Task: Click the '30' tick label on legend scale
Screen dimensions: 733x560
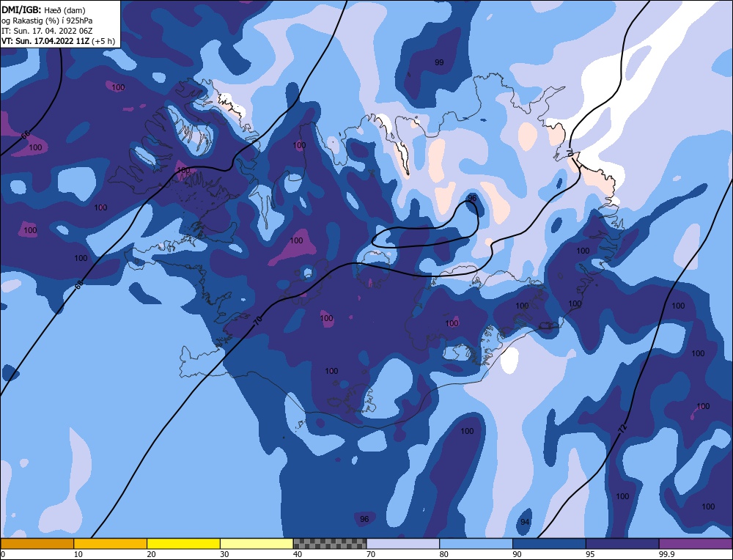Action: [x=224, y=554]
